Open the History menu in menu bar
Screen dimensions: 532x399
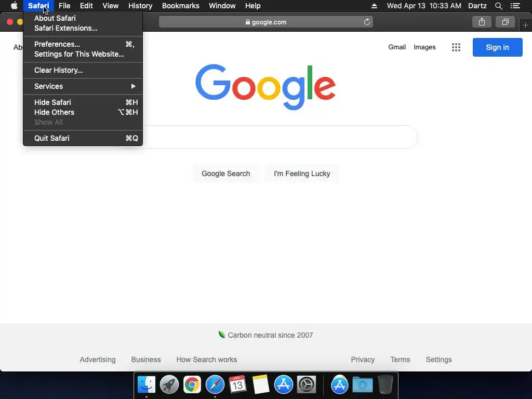(140, 6)
